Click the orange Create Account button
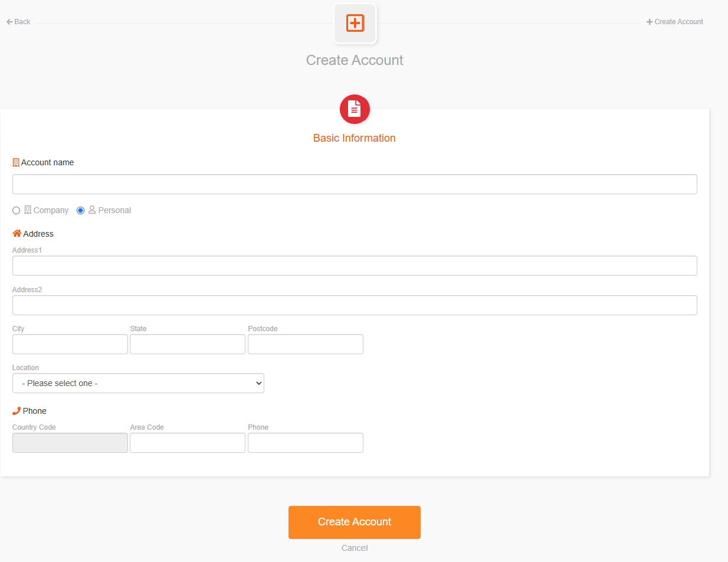 point(355,522)
